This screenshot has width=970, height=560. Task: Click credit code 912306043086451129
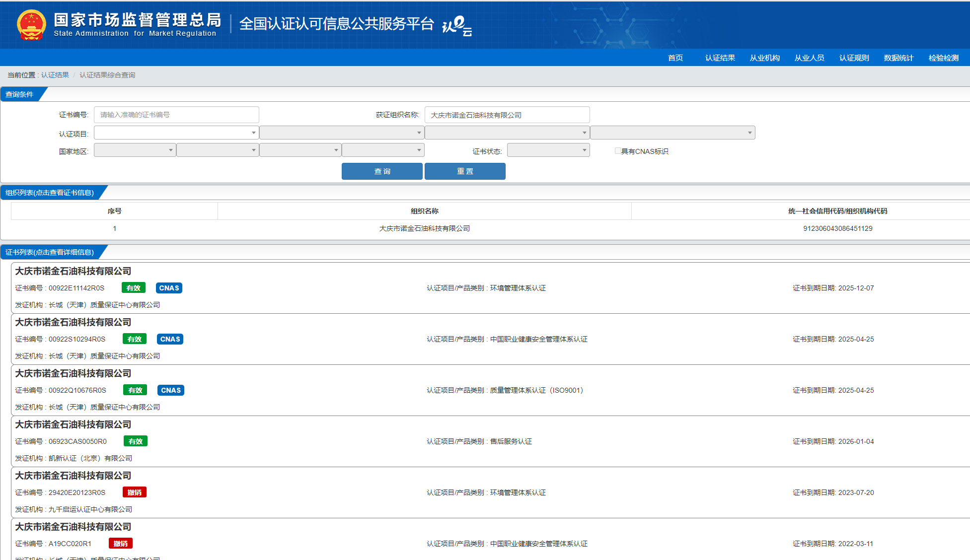(x=838, y=228)
